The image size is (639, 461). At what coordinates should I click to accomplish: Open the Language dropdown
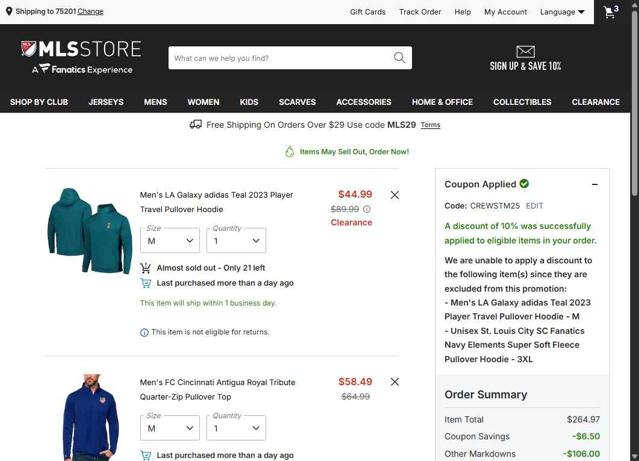point(562,12)
